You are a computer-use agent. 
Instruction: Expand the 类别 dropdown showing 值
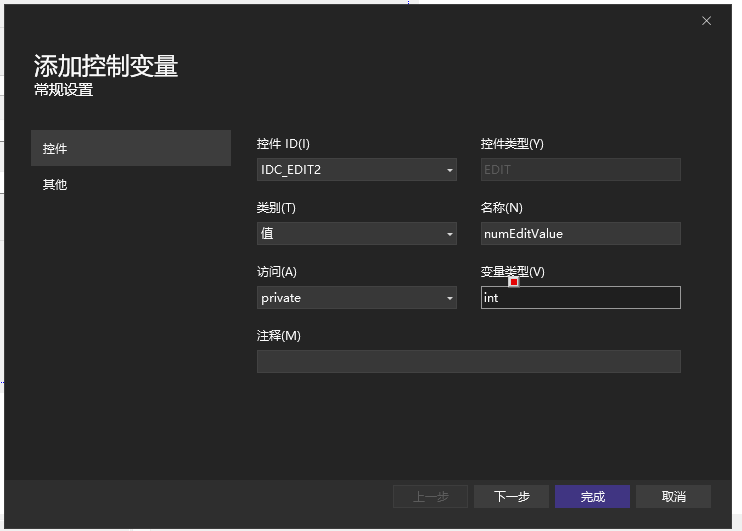tap(356, 233)
